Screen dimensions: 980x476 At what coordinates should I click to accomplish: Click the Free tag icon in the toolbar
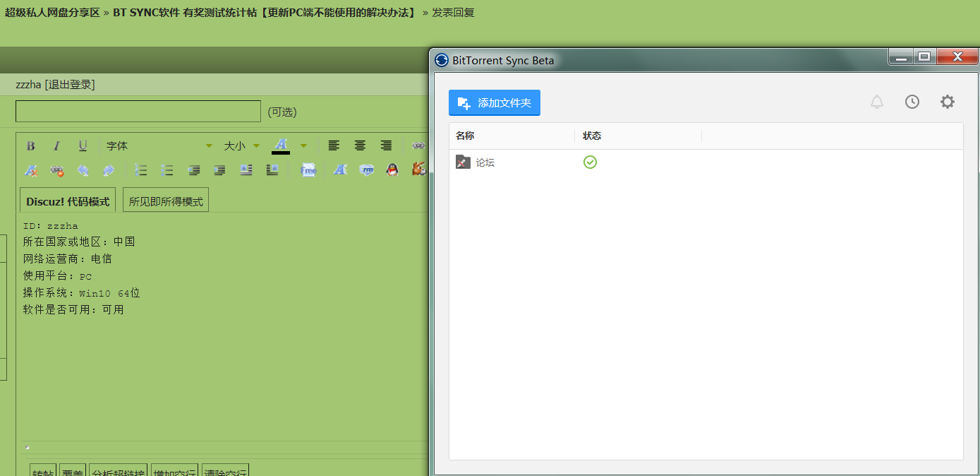[x=308, y=170]
